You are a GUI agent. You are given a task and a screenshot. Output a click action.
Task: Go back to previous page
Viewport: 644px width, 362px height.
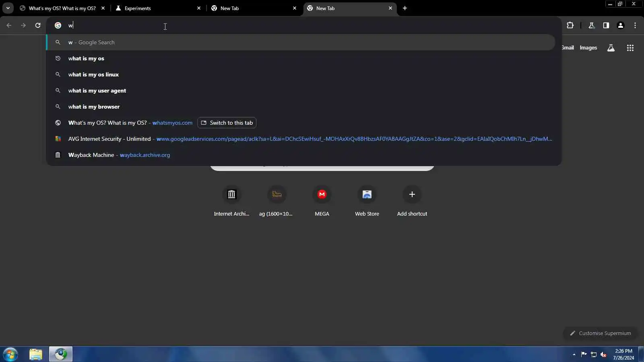click(9, 25)
